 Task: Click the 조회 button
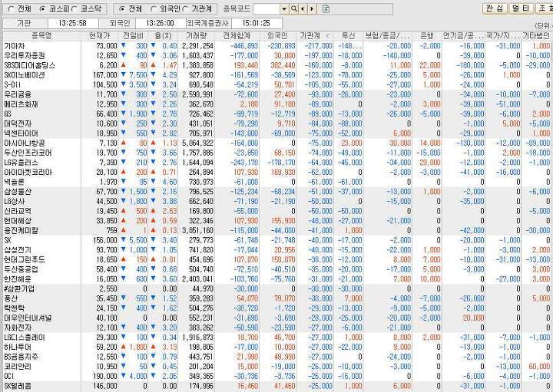click(x=545, y=8)
